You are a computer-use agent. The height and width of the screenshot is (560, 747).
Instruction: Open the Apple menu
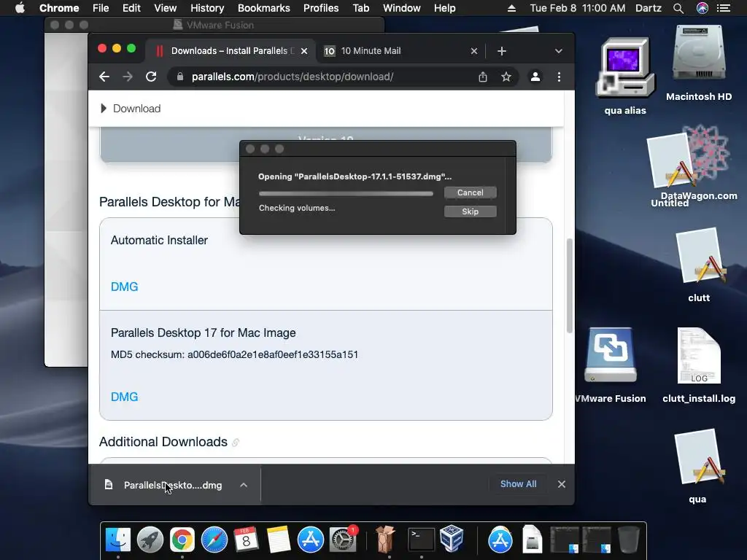[20, 8]
